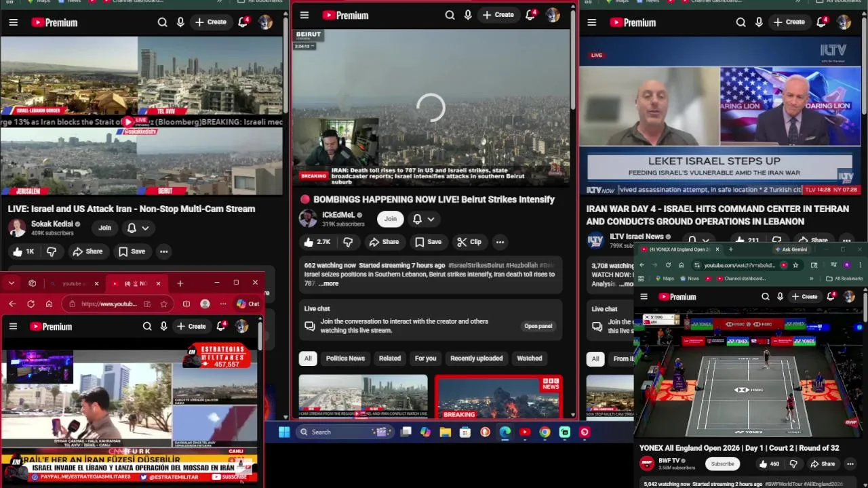Viewport: 868px width, 488px height.
Task: Close the YONEX All England Open tab
Action: click(x=717, y=249)
